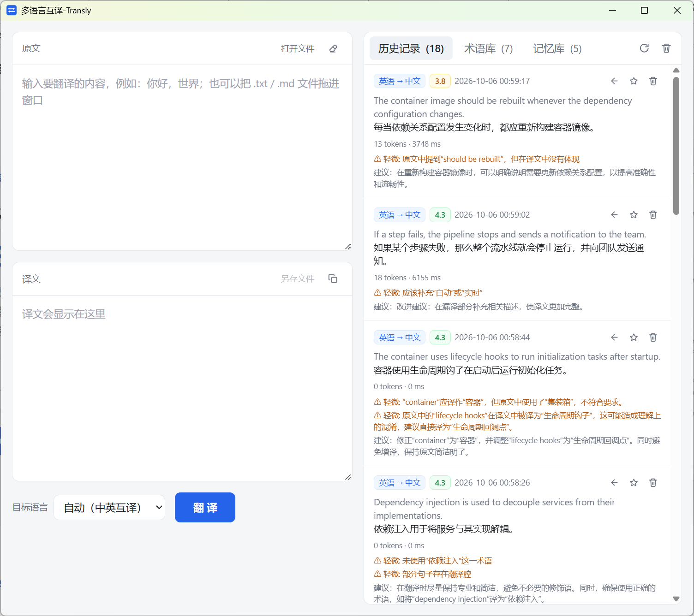Refresh the history list
This screenshot has height=616, width=694.
[x=644, y=48]
